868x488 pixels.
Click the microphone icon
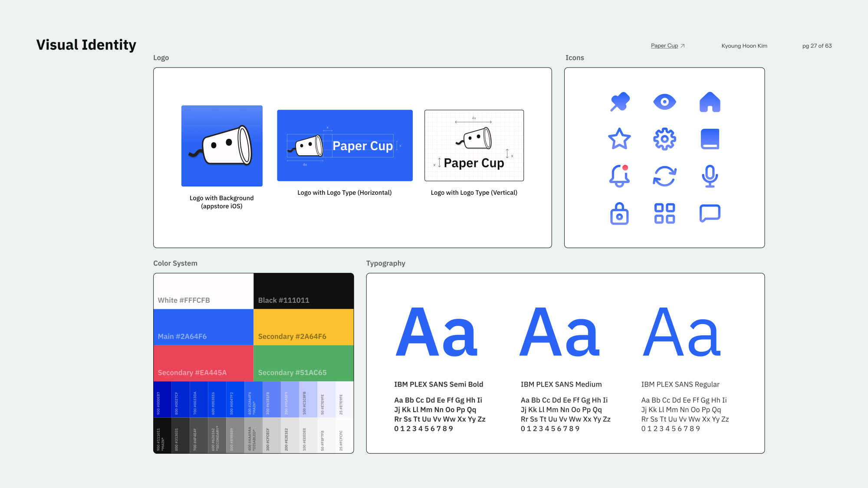710,176
